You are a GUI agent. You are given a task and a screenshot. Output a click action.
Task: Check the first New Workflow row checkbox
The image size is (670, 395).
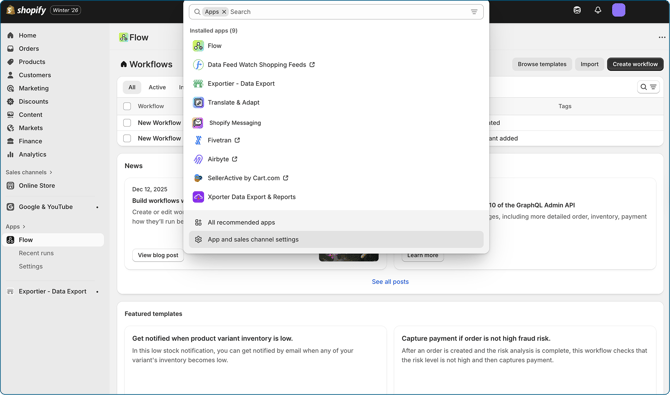coord(127,123)
